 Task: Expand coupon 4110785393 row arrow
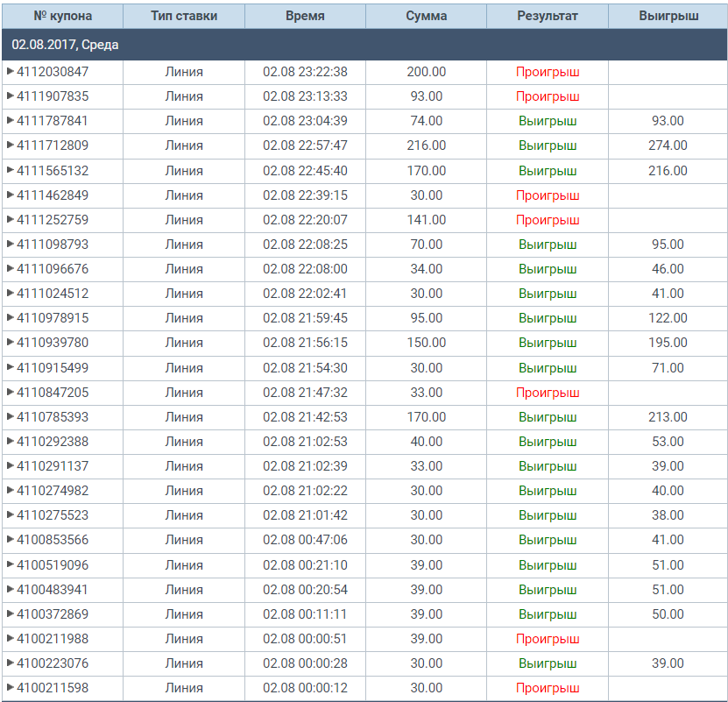tap(11, 417)
